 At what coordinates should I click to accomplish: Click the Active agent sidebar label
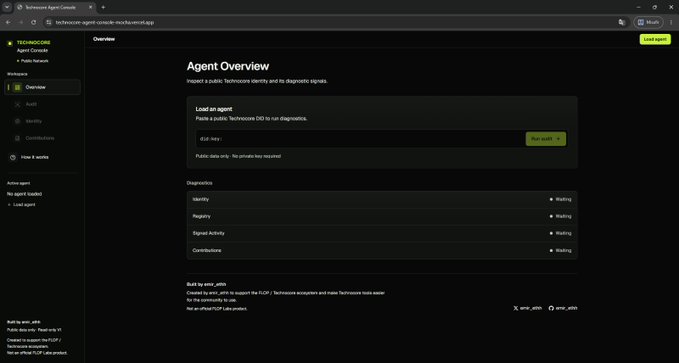[19, 184]
